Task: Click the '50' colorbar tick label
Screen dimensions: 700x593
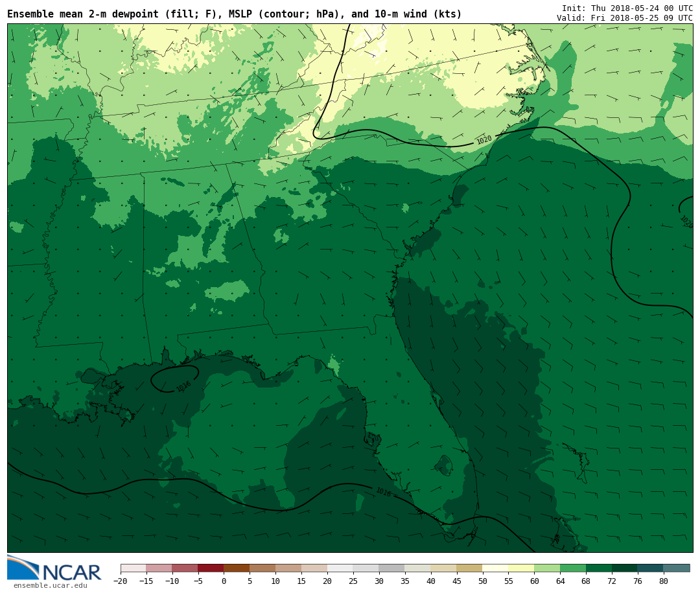Action: pyautogui.click(x=483, y=581)
